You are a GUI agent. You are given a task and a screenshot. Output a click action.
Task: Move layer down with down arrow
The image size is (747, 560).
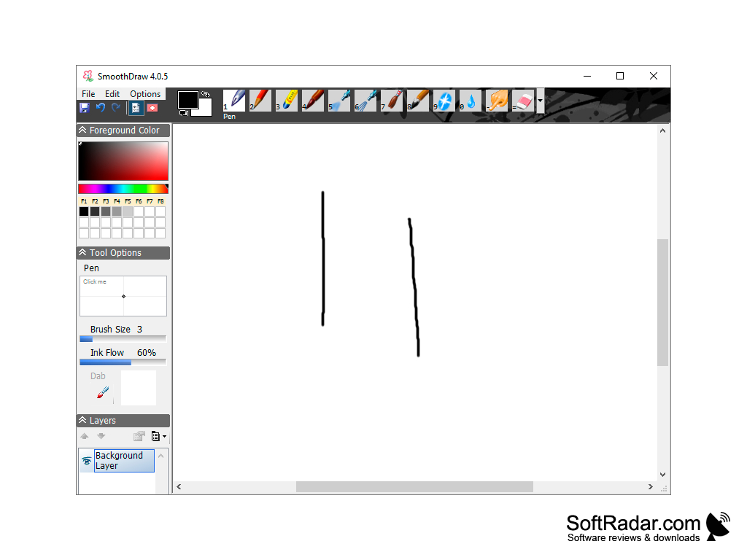pos(101,436)
